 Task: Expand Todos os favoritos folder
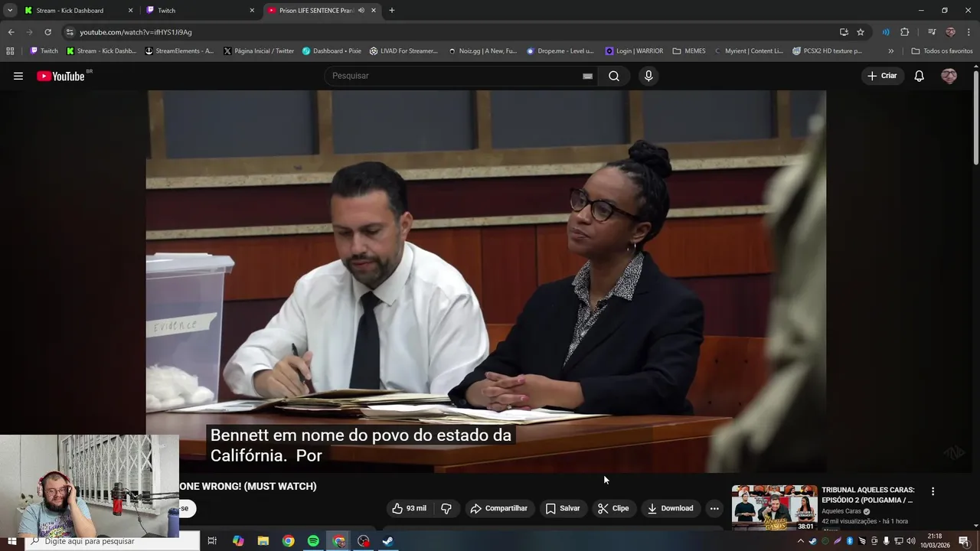[942, 51]
